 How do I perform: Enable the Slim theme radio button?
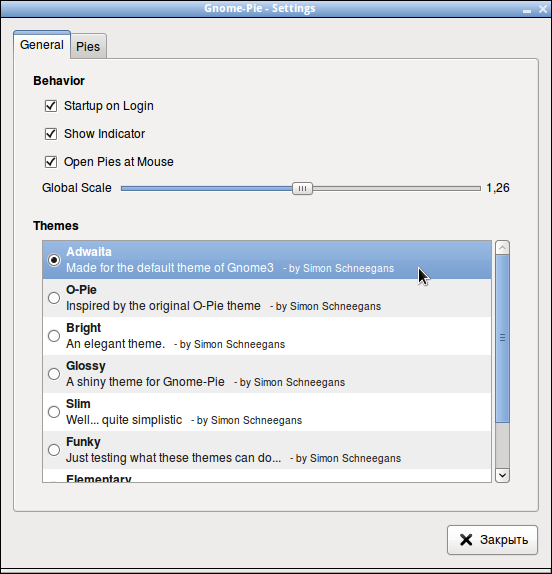point(54,412)
